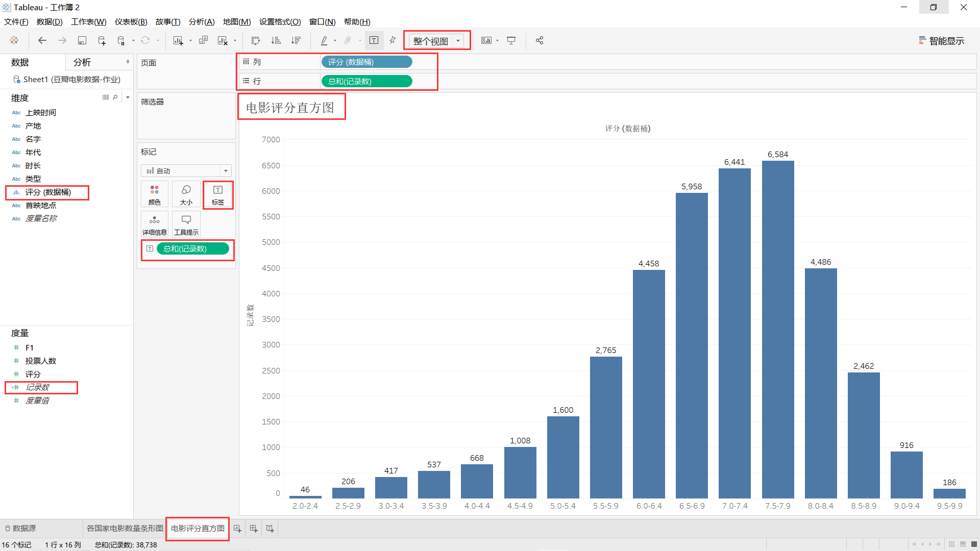Add new data source from toolbar
The image size is (980, 551).
(x=102, y=40)
